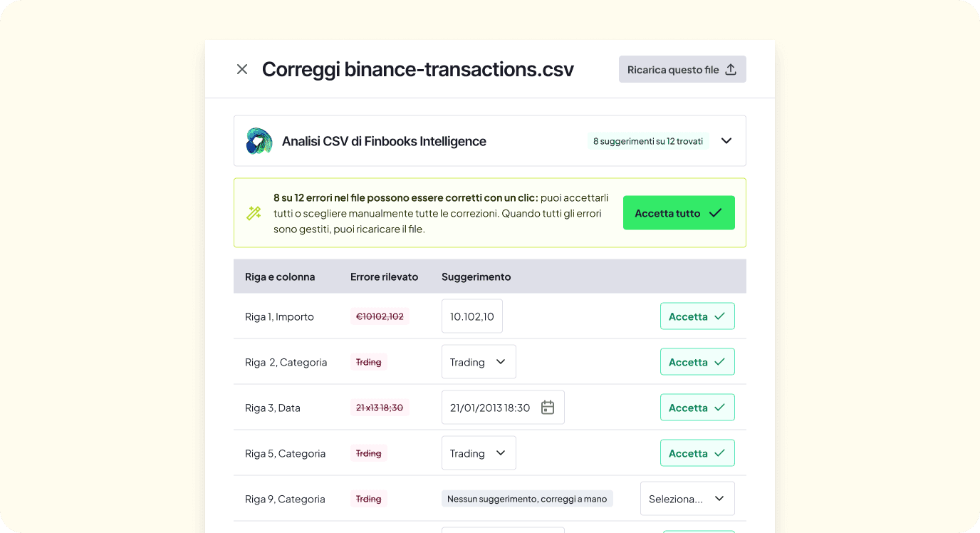The width and height of the screenshot is (980, 533).
Task: Click the Correggi binance-transactions.csv title
Action: tap(418, 69)
